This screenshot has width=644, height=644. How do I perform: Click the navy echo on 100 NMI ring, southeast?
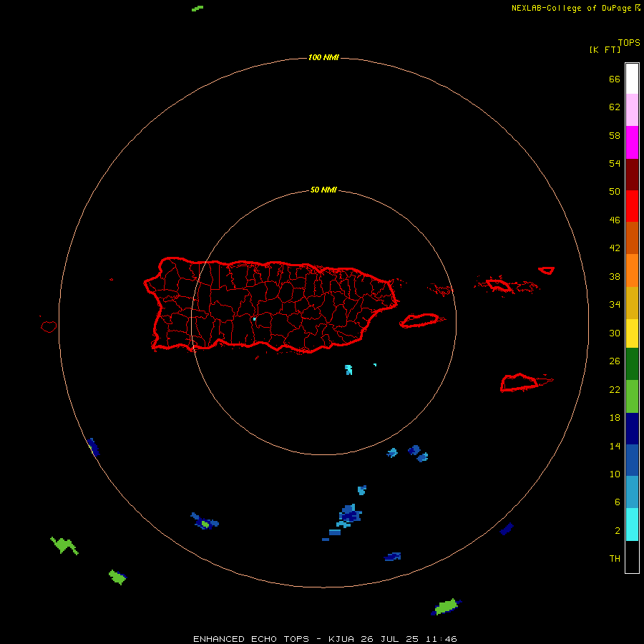[507, 529]
